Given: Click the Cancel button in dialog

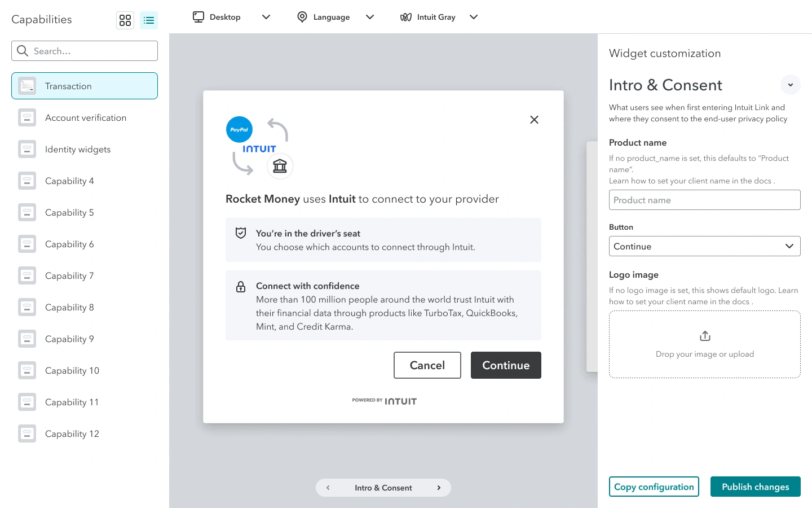Looking at the screenshot, I should click(427, 365).
